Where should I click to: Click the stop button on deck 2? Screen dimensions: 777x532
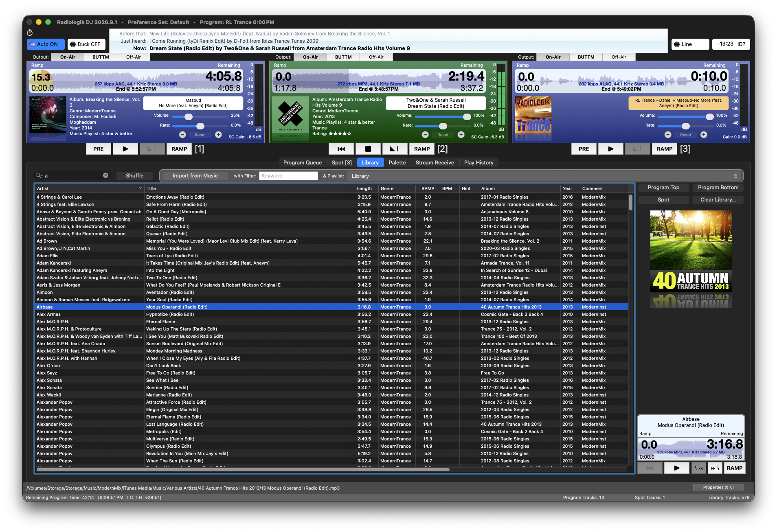368,149
